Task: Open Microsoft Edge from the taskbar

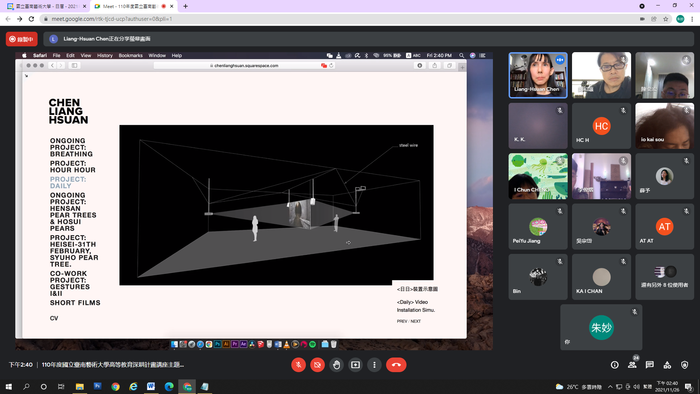Action: tap(169, 386)
